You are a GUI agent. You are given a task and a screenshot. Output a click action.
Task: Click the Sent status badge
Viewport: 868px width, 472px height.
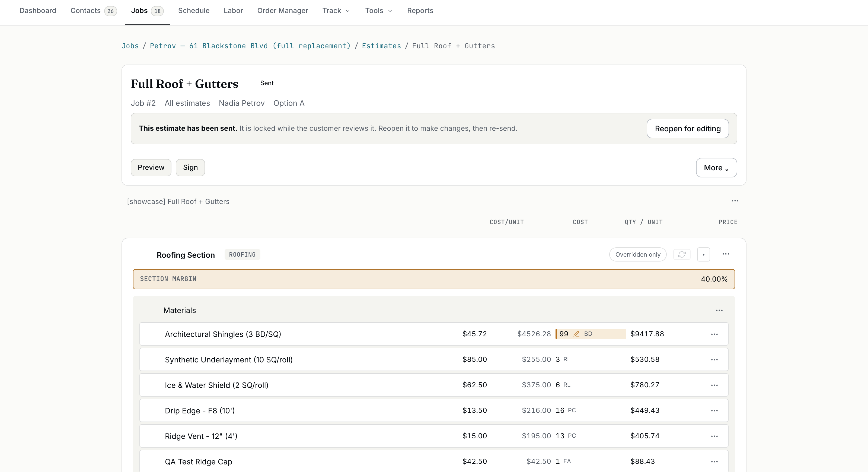(x=267, y=83)
